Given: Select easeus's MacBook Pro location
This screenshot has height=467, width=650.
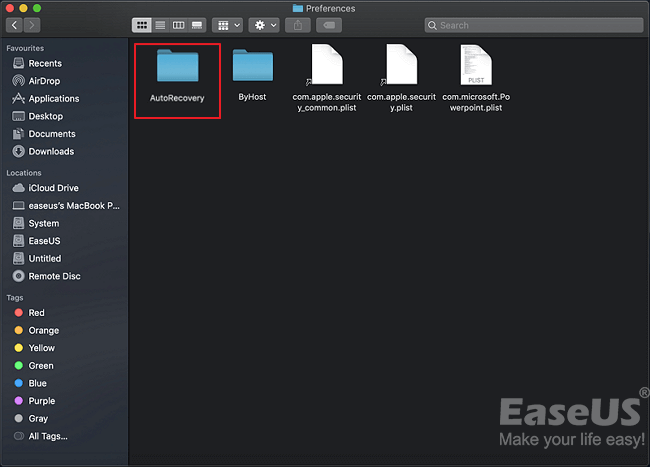Looking at the screenshot, I should 66,206.
